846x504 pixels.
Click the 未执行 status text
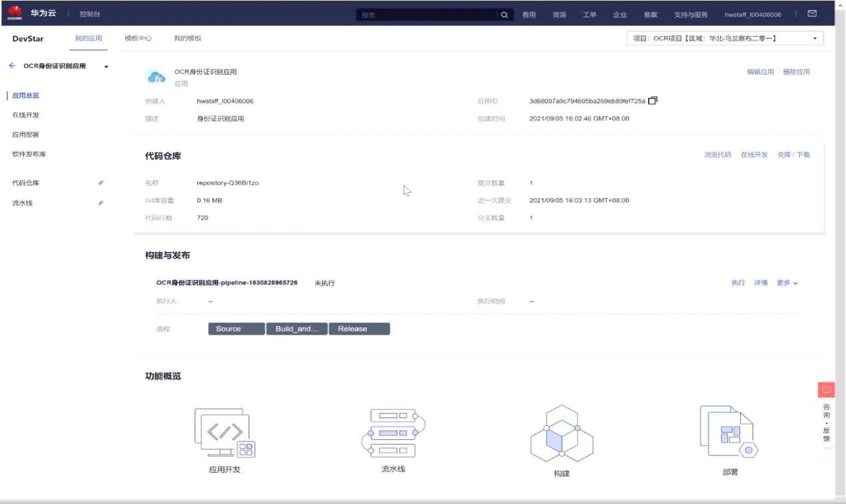(x=325, y=283)
